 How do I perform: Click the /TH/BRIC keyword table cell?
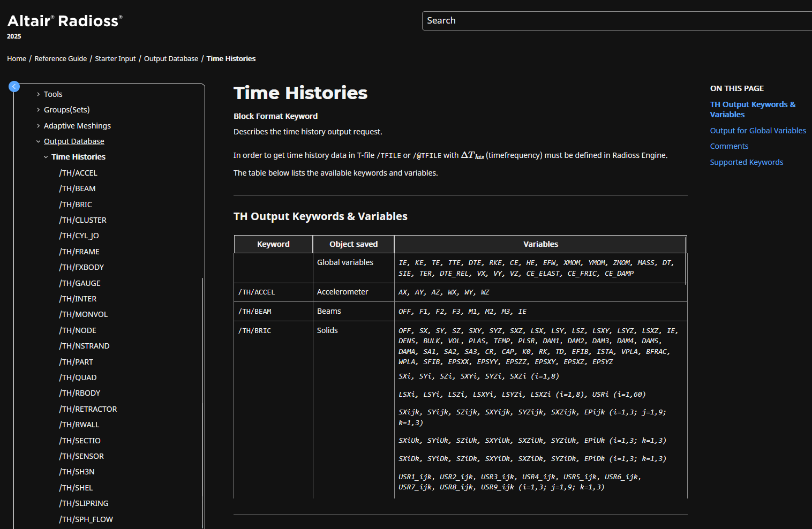click(273, 410)
